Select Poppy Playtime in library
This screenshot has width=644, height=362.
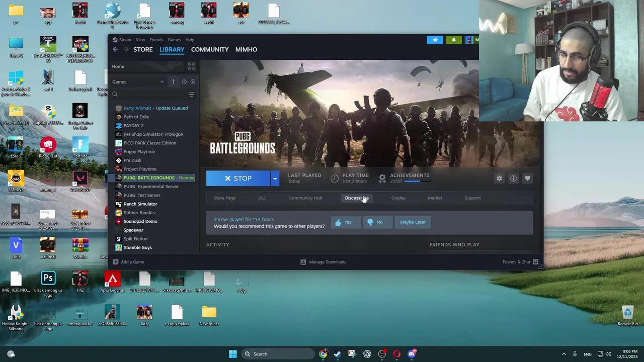point(139,152)
